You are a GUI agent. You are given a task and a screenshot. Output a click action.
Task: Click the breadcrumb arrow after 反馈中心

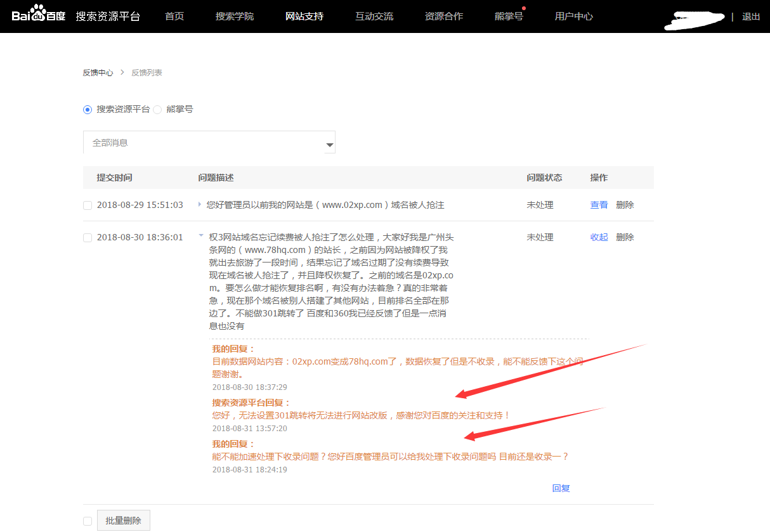[x=122, y=73]
